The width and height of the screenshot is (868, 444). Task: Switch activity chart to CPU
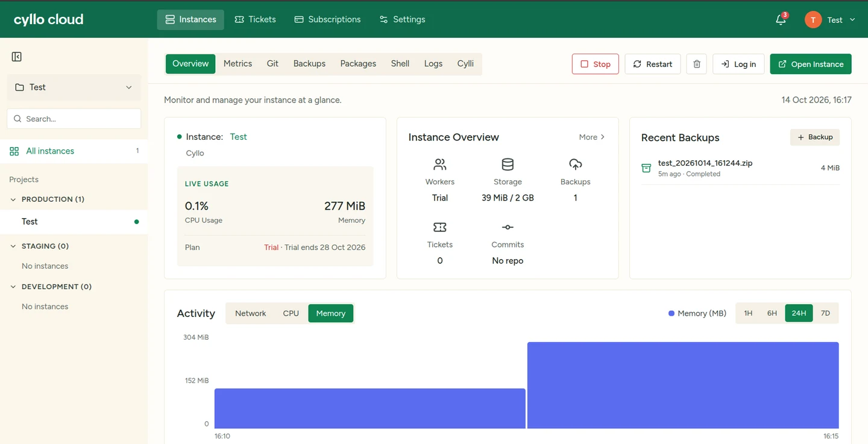click(x=291, y=313)
